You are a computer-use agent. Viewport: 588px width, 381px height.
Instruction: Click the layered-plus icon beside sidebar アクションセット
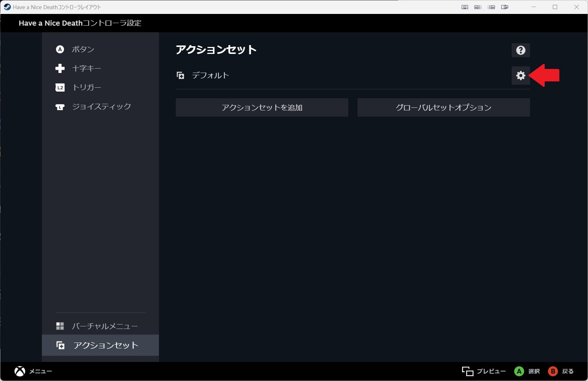(60, 345)
